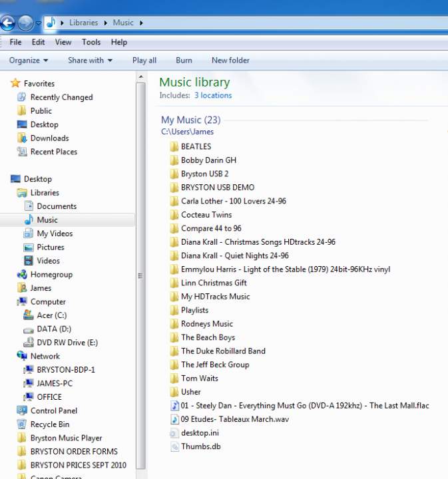
Task: Click the Acer (C:) drive icon
Action: (x=29, y=315)
